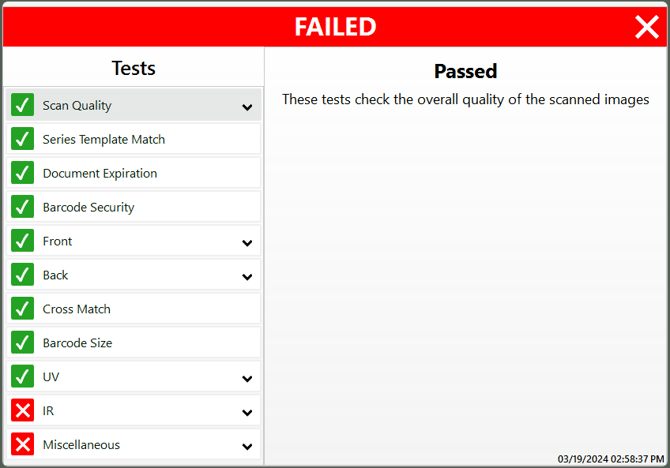Screen dimensions: 670x468
Task: Open the Document Expiration test details
Action: [133, 173]
